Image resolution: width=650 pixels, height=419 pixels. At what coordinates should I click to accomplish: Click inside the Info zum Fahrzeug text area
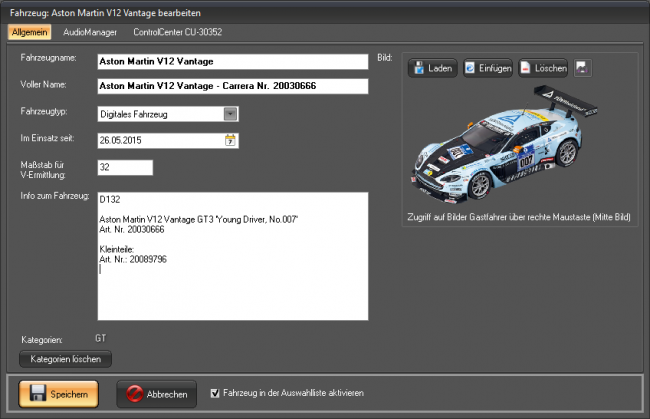233,256
